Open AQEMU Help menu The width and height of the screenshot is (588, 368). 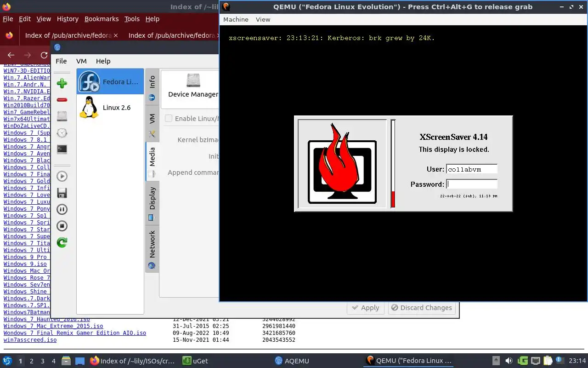[103, 61]
